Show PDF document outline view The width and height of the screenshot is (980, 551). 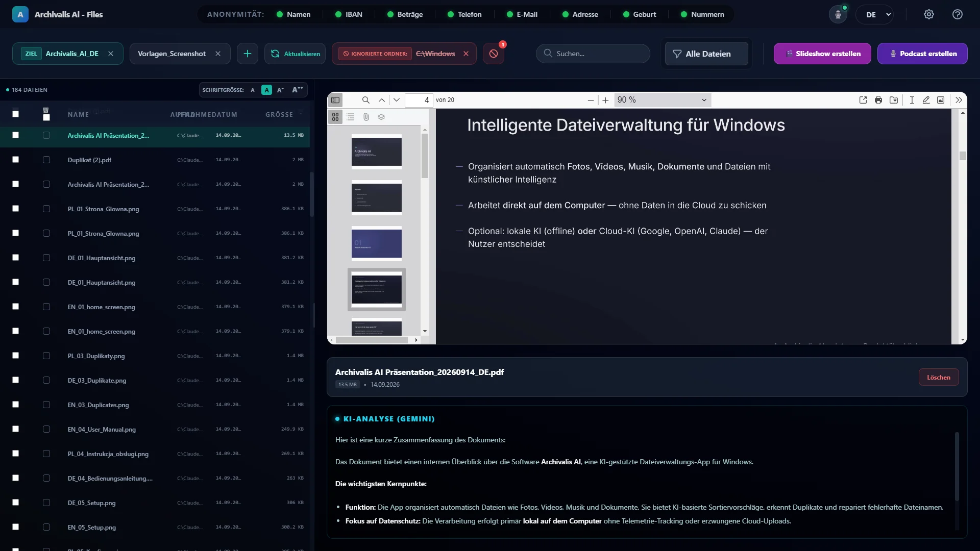(x=351, y=117)
